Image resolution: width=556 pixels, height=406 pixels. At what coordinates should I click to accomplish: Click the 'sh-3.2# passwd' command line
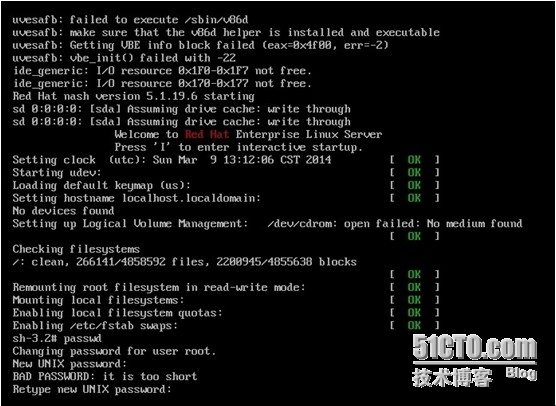coord(57,338)
